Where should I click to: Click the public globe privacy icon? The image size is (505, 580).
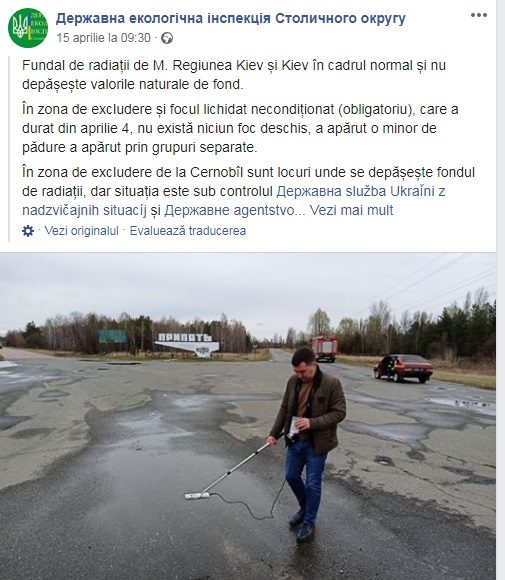[x=167, y=38]
